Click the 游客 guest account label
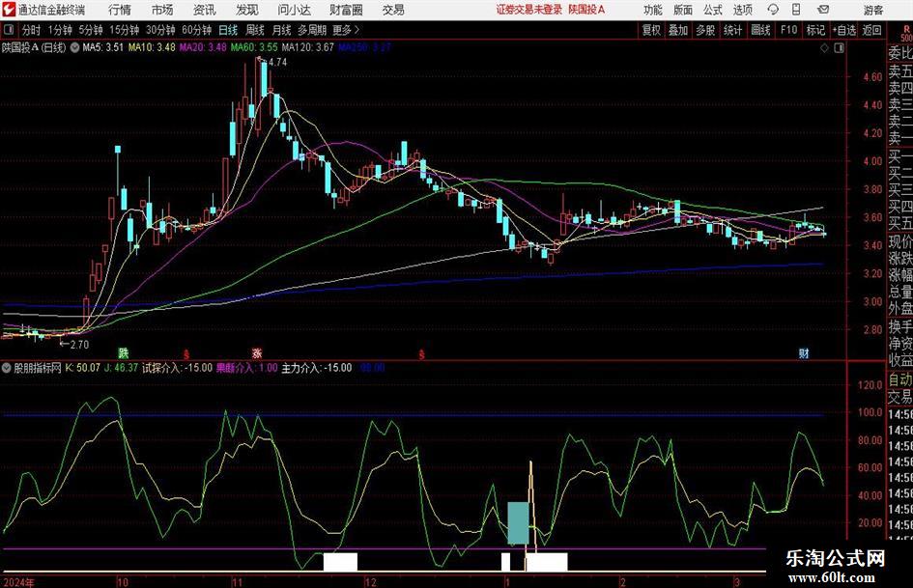This screenshot has width=913, height=588. 873,10
